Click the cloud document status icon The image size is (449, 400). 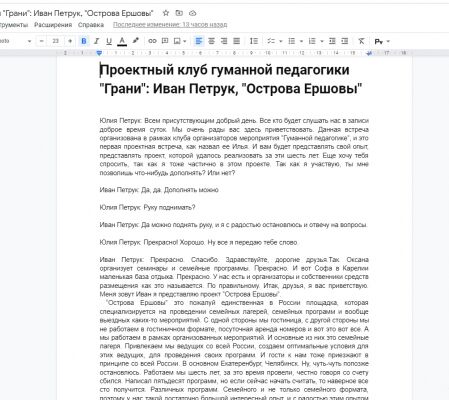[x=193, y=13]
